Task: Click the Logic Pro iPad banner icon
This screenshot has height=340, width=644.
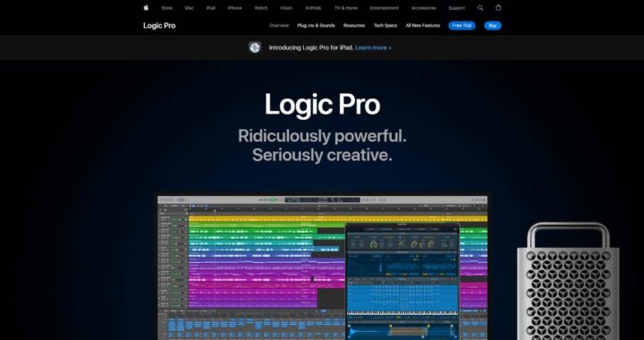Action: [255, 47]
